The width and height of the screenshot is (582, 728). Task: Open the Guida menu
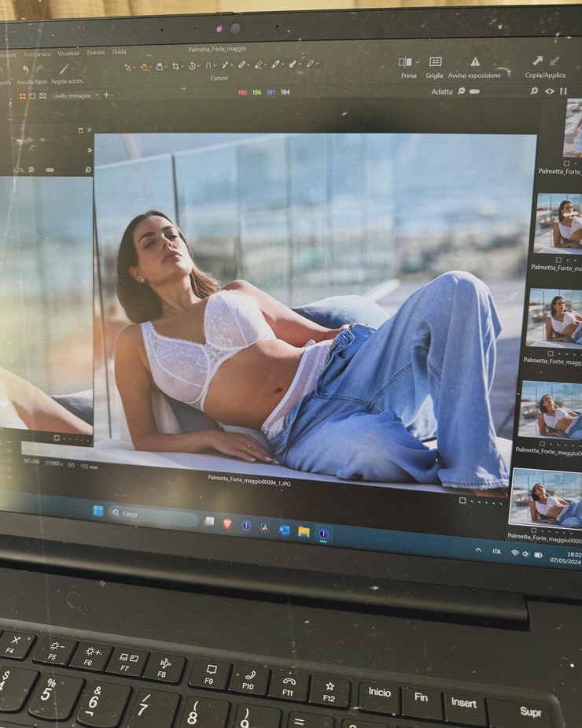coord(119,52)
